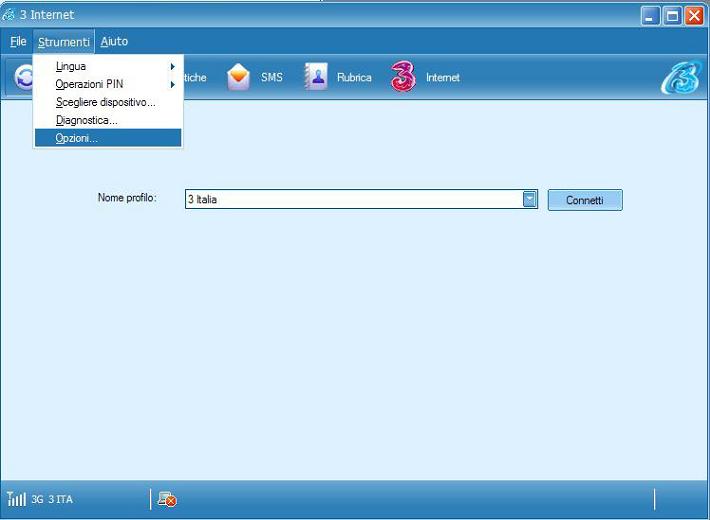Open the File menu
This screenshot has width=710, height=520.
pyautogui.click(x=18, y=42)
